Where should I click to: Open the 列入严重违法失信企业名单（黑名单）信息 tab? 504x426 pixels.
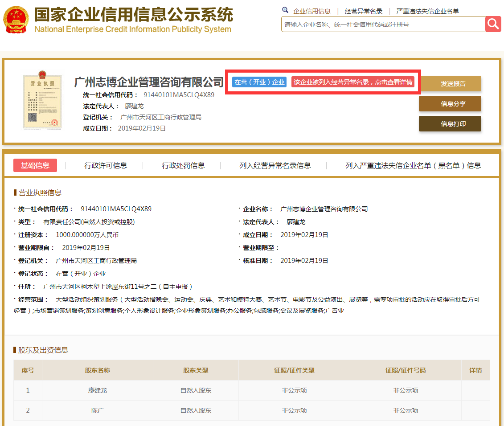[x=413, y=165]
